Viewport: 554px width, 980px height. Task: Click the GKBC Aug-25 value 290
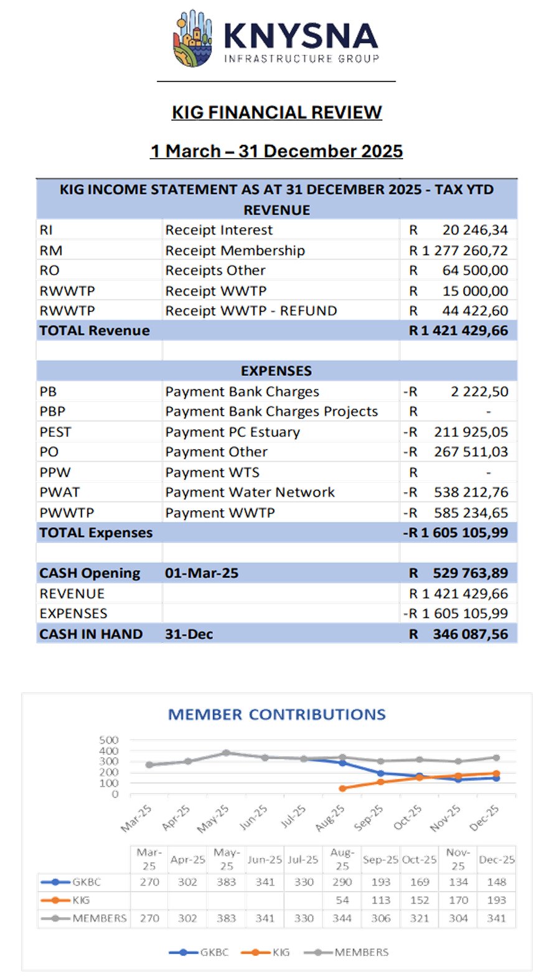(x=342, y=882)
